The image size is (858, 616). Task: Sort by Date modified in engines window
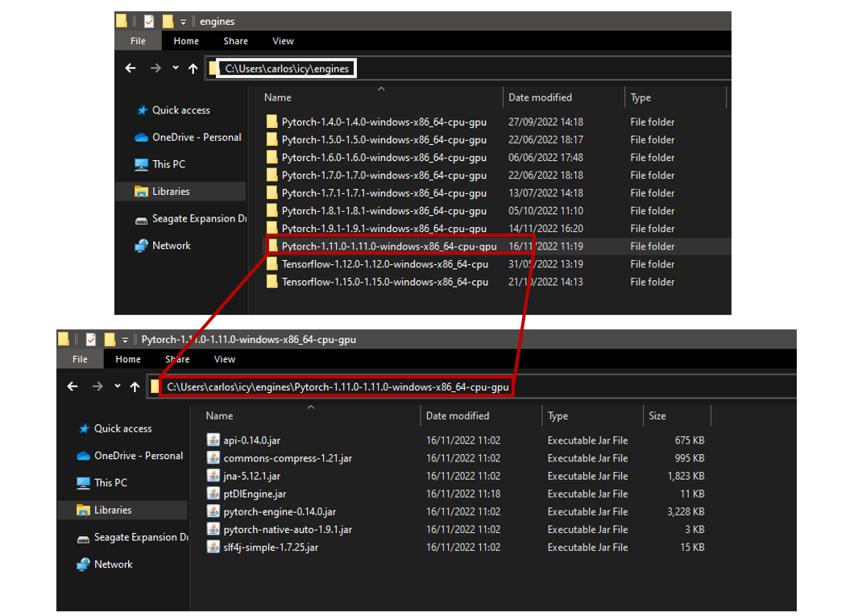(540, 97)
